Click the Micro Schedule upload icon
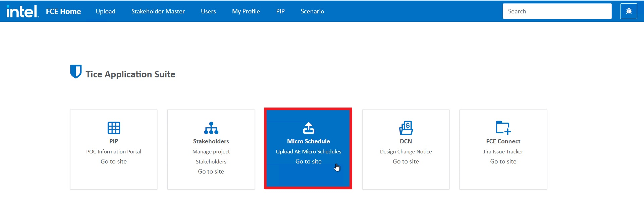This screenshot has width=644, height=205. click(308, 128)
